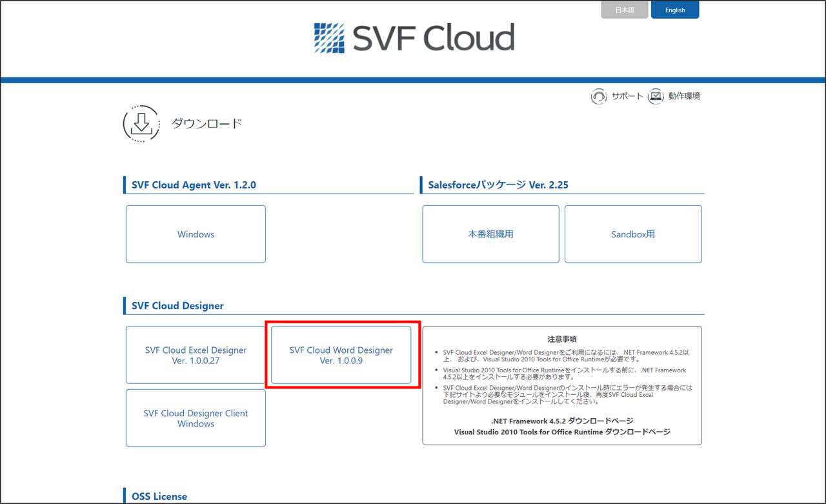
Task: Download SVF Cloud Designer Client for Windows
Action: coord(196,418)
